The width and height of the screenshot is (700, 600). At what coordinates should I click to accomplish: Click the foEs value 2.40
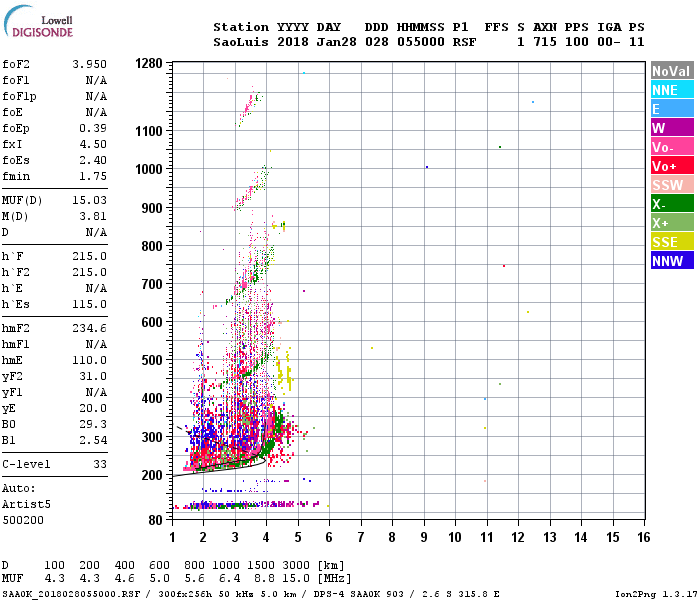pyautogui.click(x=93, y=160)
